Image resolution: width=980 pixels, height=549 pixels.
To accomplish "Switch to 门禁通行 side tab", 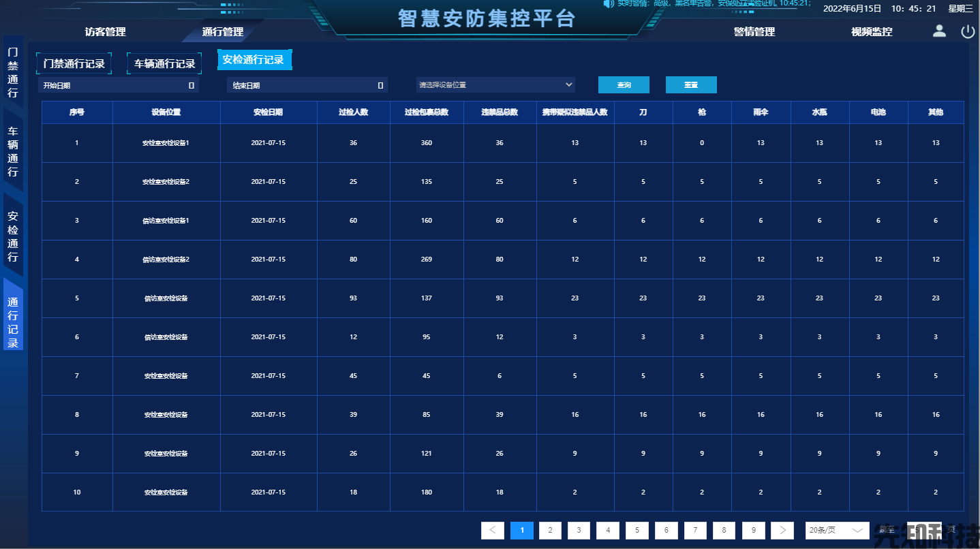I will pos(13,72).
